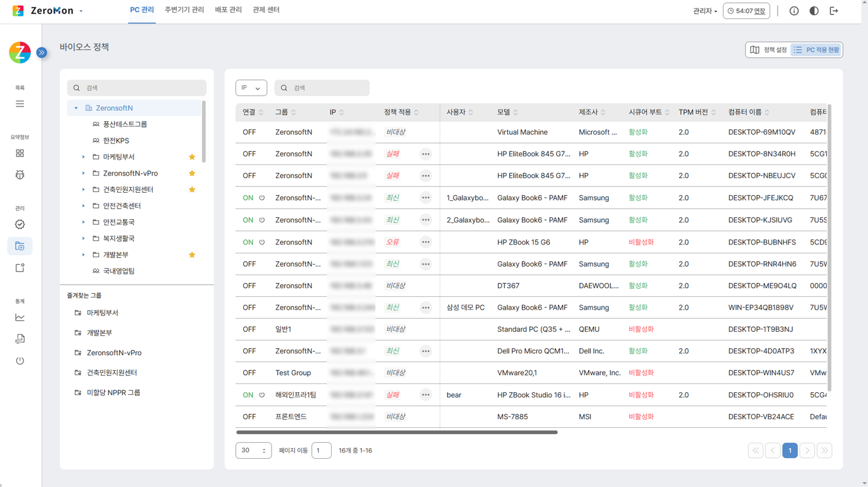Click the group tree vertical scrollbar

203,132
